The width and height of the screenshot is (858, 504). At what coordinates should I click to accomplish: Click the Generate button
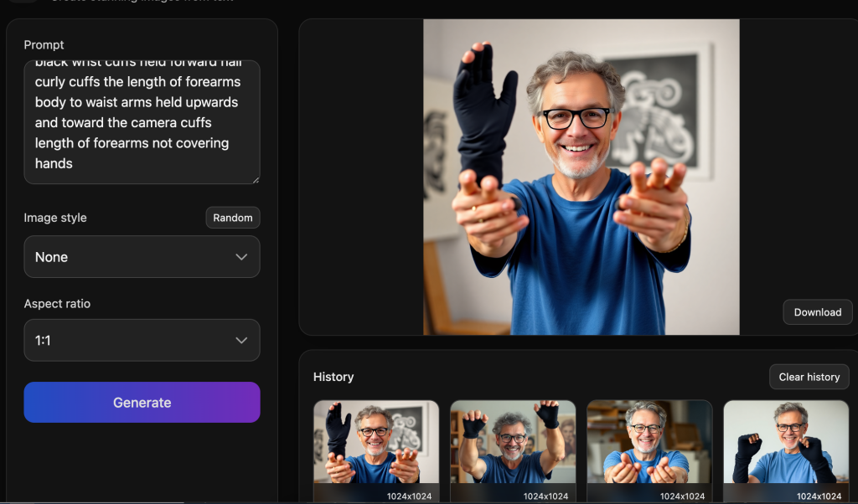[142, 403]
